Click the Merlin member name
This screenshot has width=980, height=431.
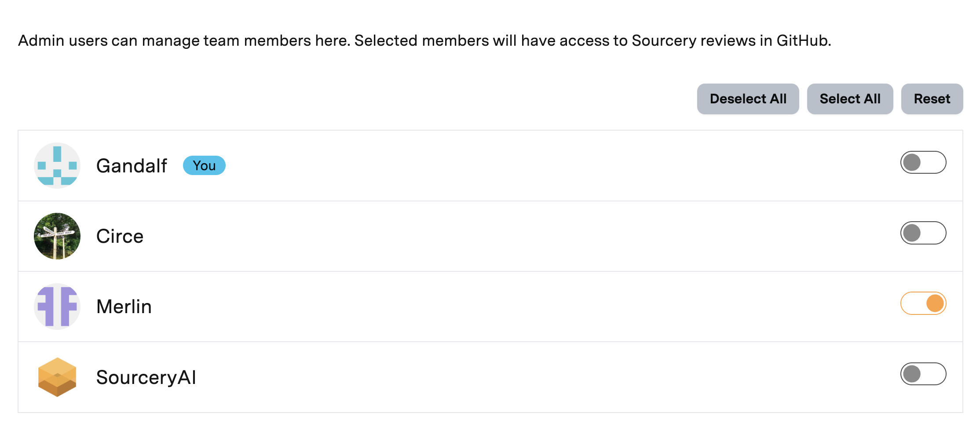click(124, 307)
